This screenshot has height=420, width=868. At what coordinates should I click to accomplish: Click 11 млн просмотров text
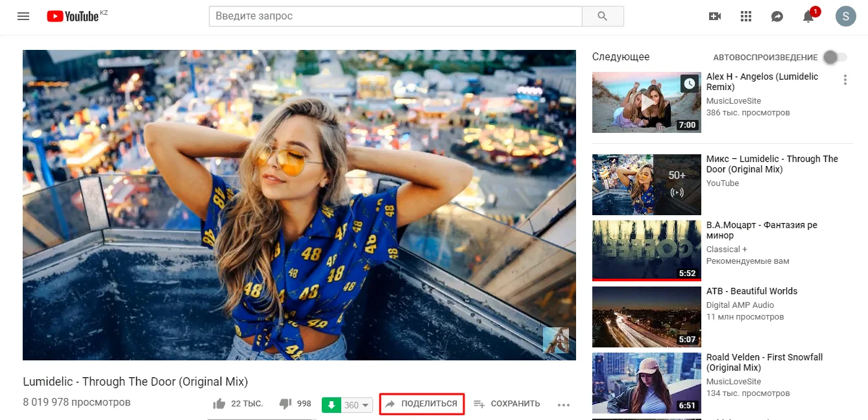pos(745,317)
